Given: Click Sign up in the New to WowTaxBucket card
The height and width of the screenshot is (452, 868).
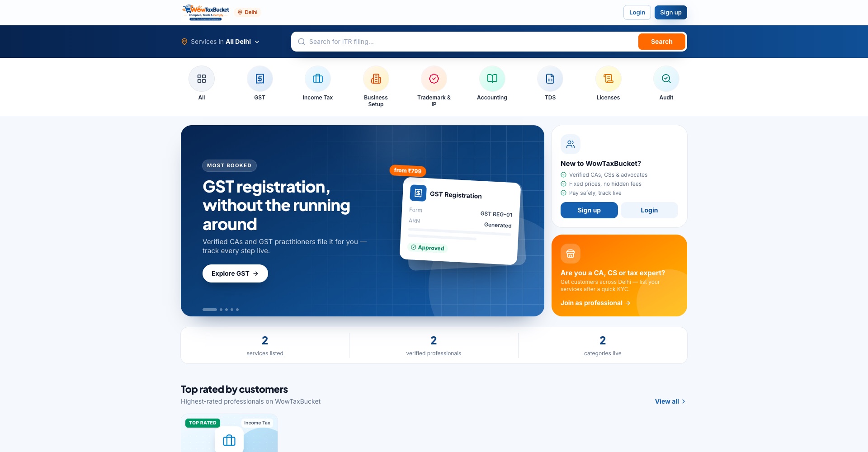Looking at the screenshot, I should 589,210.
